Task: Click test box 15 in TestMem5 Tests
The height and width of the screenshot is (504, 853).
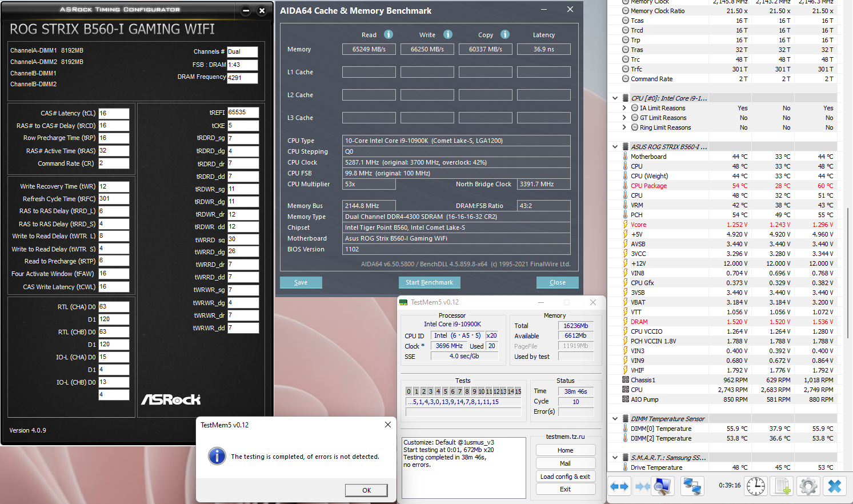Action: click(x=518, y=391)
